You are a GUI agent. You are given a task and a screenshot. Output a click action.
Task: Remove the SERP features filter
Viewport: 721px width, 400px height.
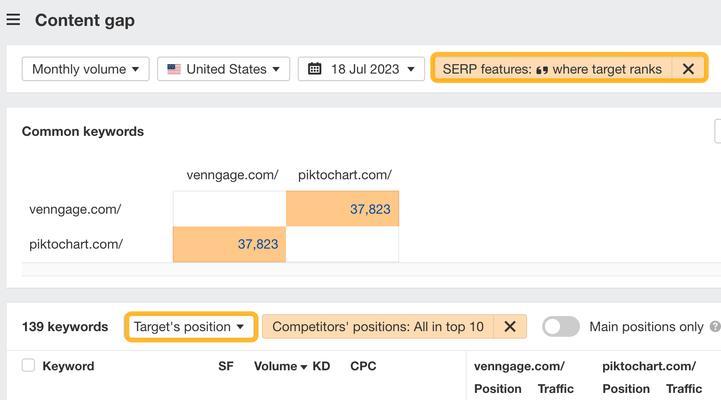tap(688, 69)
